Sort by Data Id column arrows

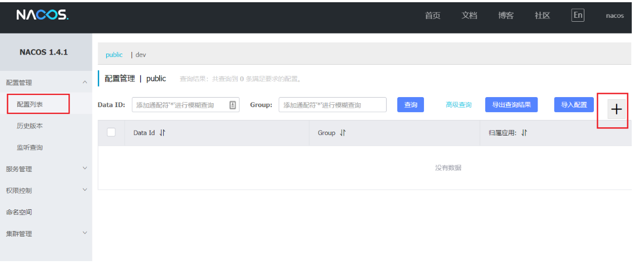tap(163, 133)
